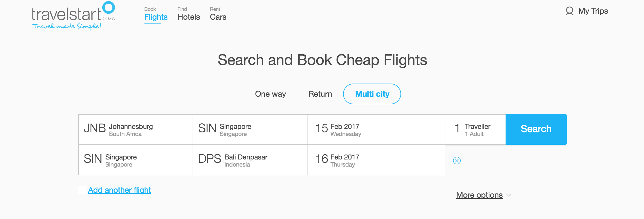
Task: Open the Book Flights section
Action: [156, 16]
